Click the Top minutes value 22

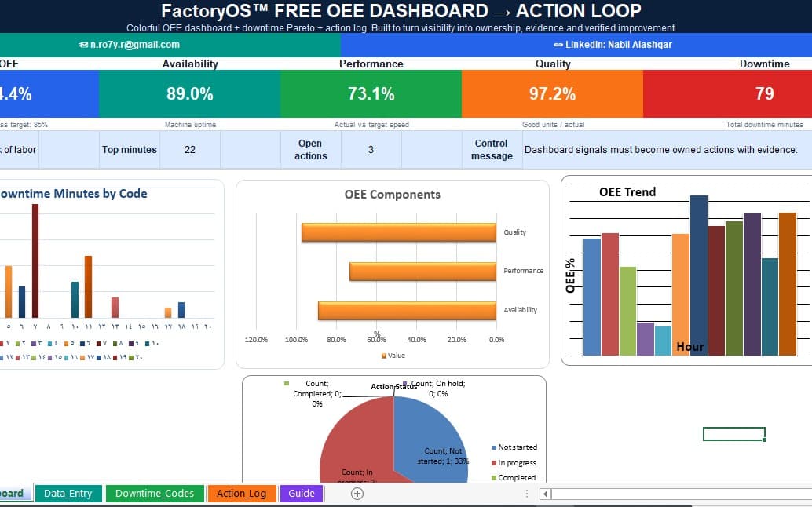[189, 150]
